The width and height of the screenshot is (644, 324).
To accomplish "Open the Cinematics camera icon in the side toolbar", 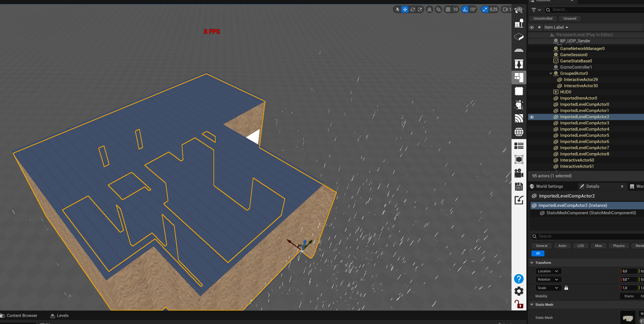I will [x=519, y=173].
